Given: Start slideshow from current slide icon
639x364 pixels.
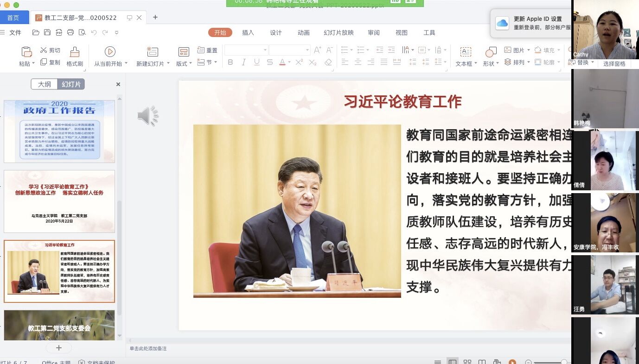Looking at the screenshot, I should tap(110, 52).
